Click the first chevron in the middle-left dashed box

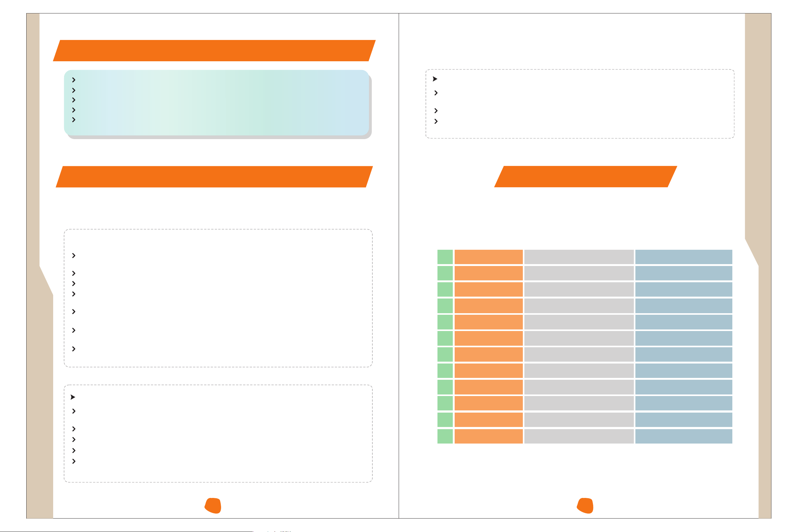click(x=74, y=256)
